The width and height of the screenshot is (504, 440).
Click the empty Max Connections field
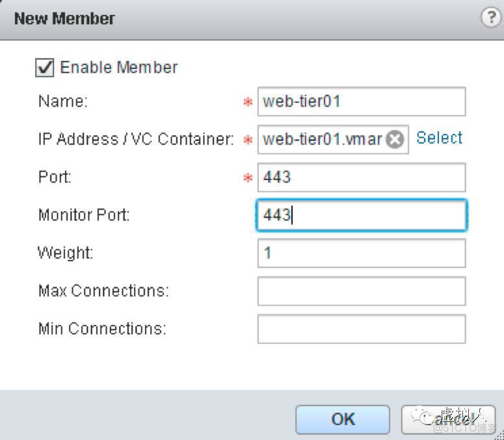tap(362, 291)
